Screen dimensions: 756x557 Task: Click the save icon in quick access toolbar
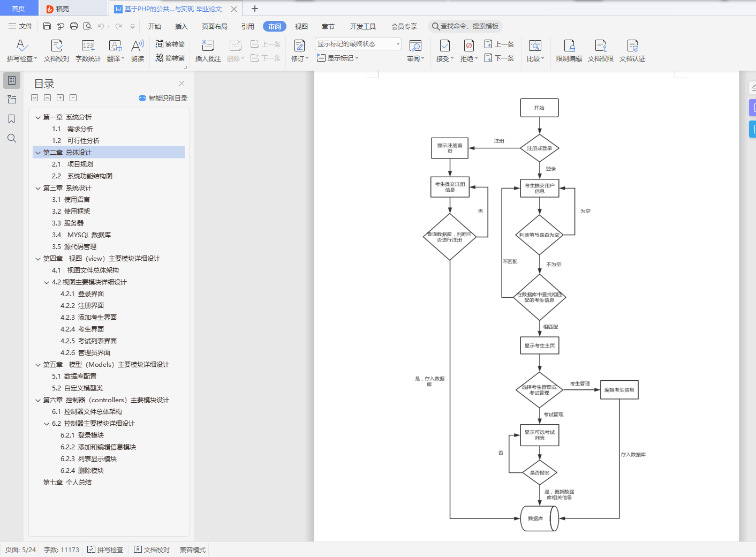coord(47,26)
